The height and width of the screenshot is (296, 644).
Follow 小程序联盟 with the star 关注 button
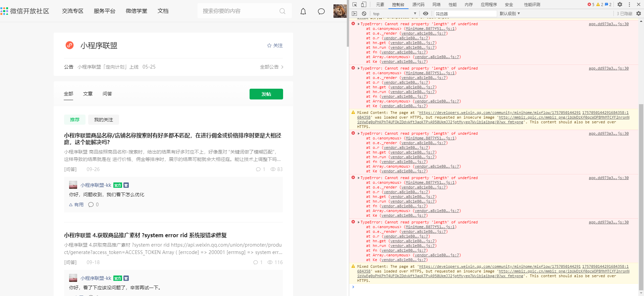[x=275, y=45]
